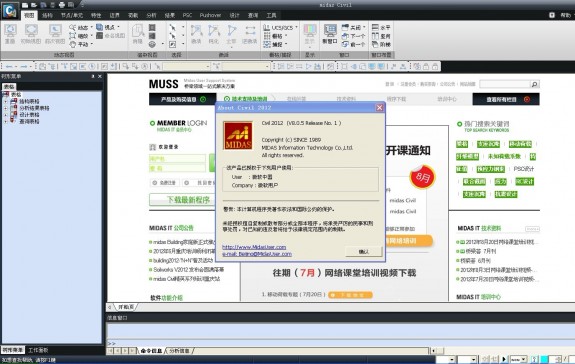Click the print icon in quick access toolbar

coord(62,5)
